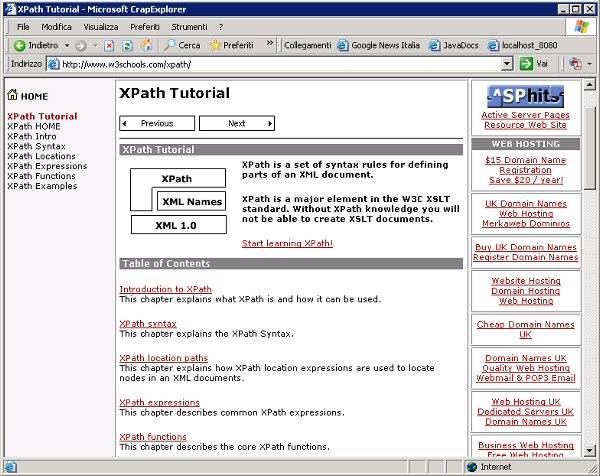Open dropdown arrow beside the last toolbar icon
The image size is (600, 476).
point(590,64)
